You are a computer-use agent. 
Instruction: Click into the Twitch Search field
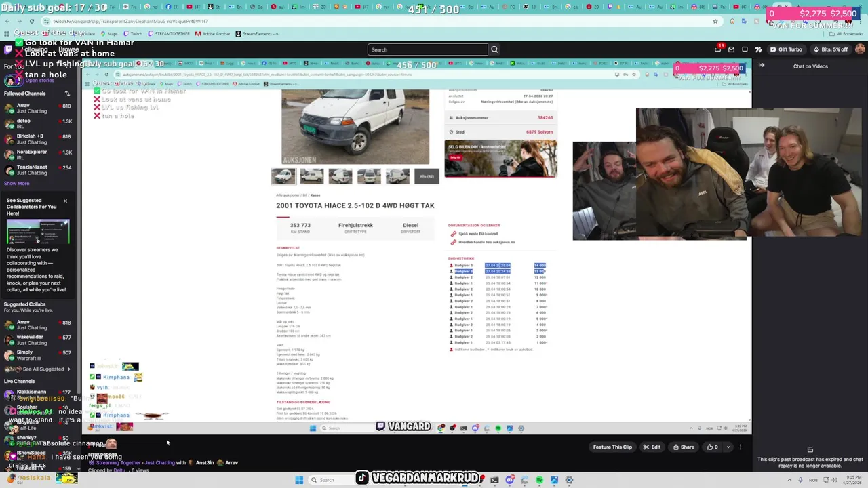(428, 49)
